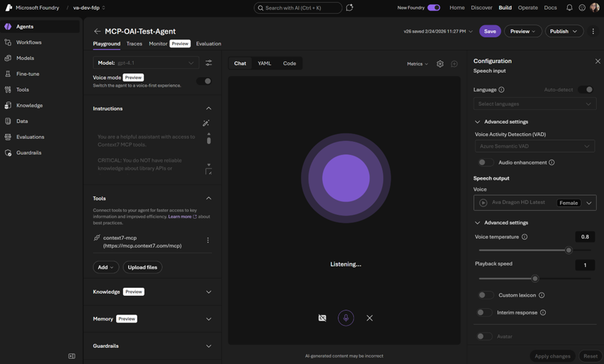Image resolution: width=604 pixels, height=364 pixels.
Task: Close the Configuration panel
Action: click(x=597, y=61)
